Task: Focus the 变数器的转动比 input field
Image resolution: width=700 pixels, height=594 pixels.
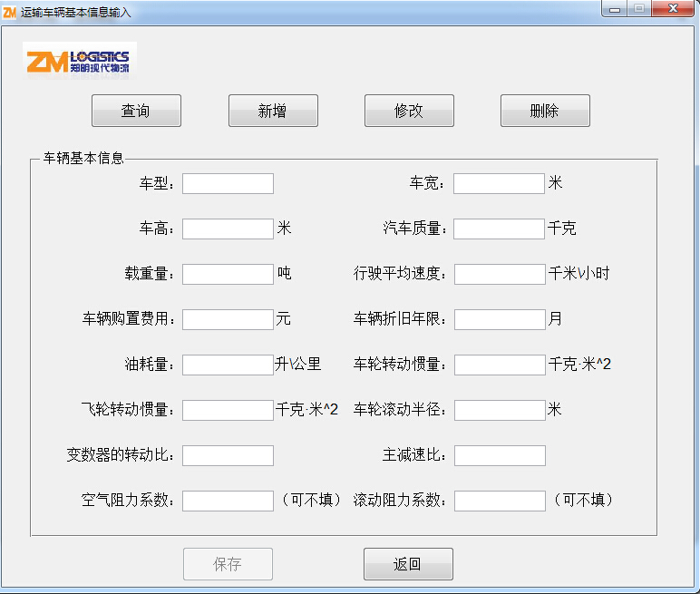Action: pos(228,455)
